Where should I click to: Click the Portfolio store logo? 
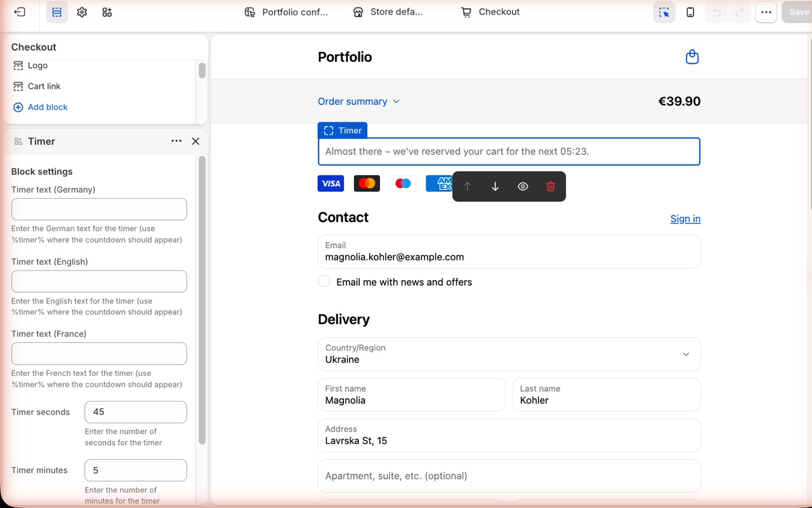[x=345, y=57]
